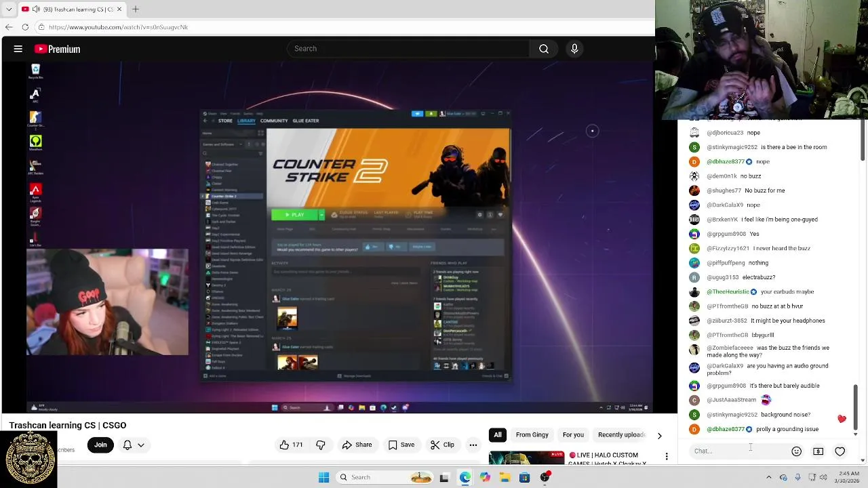Click the Windows taskbar Search box
Screen dimensions: 868x488
[386, 477]
